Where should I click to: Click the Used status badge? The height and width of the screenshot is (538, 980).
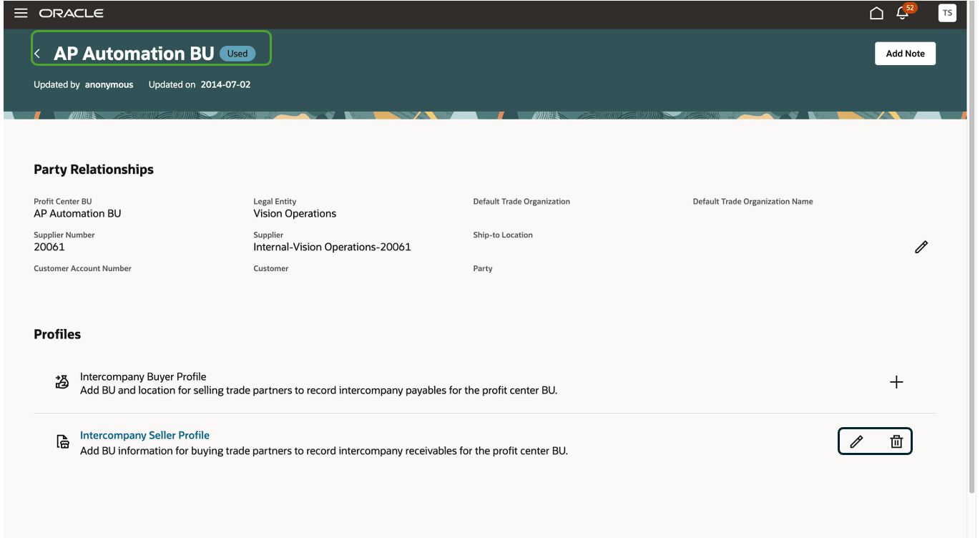tap(237, 54)
